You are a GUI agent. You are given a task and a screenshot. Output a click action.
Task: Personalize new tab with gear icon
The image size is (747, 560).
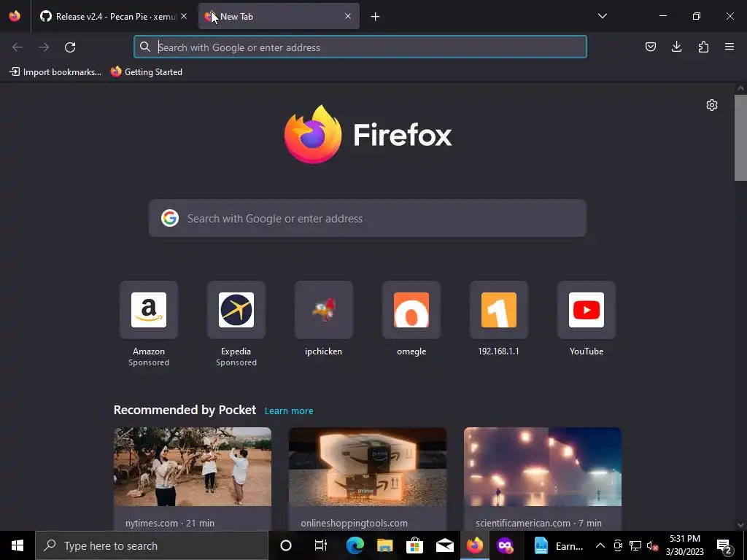[712, 105]
